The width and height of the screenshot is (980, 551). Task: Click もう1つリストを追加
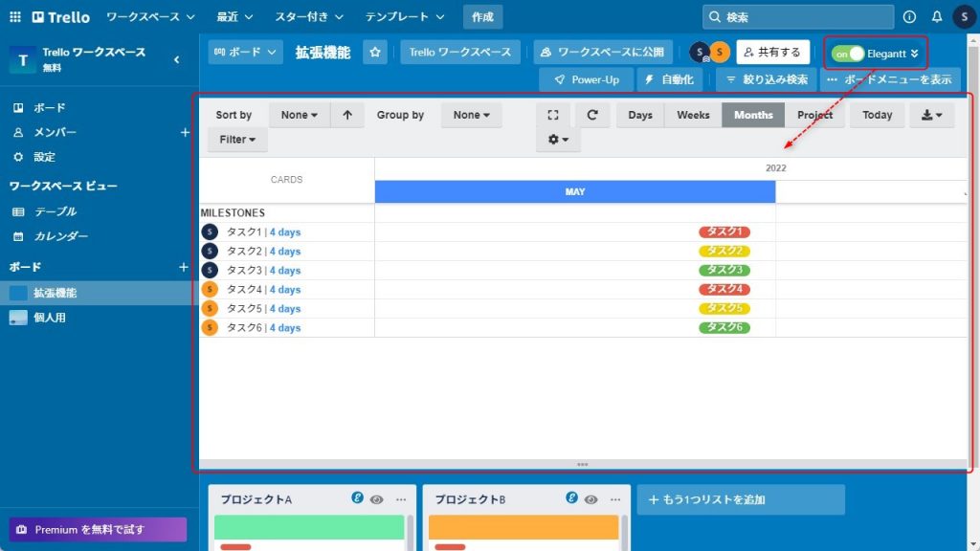coord(741,499)
